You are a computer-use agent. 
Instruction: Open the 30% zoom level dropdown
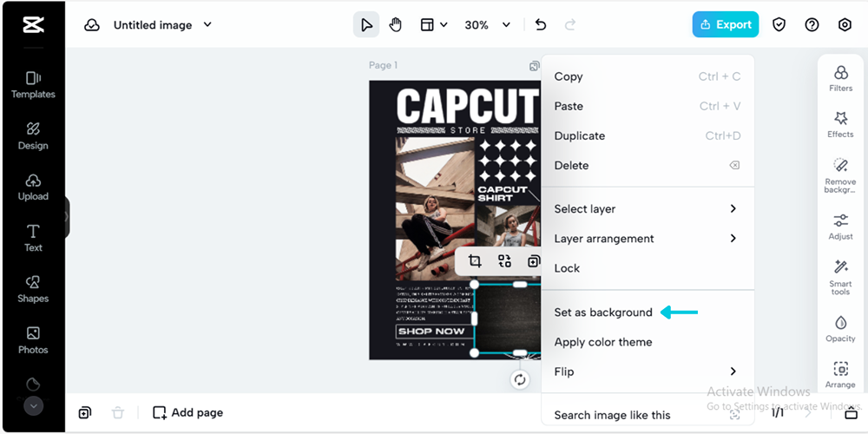click(487, 25)
